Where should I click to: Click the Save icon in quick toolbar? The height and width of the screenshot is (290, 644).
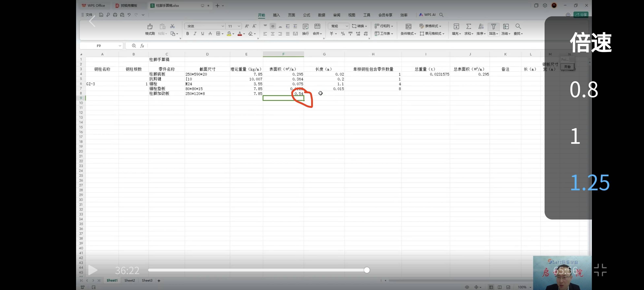(101, 15)
